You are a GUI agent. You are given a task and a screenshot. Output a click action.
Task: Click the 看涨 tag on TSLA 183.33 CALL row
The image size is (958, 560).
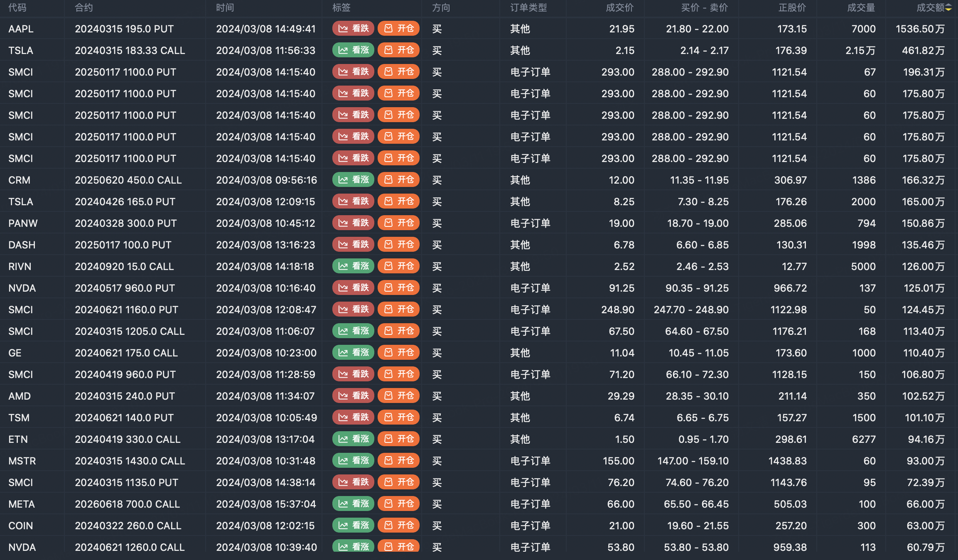click(354, 50)
